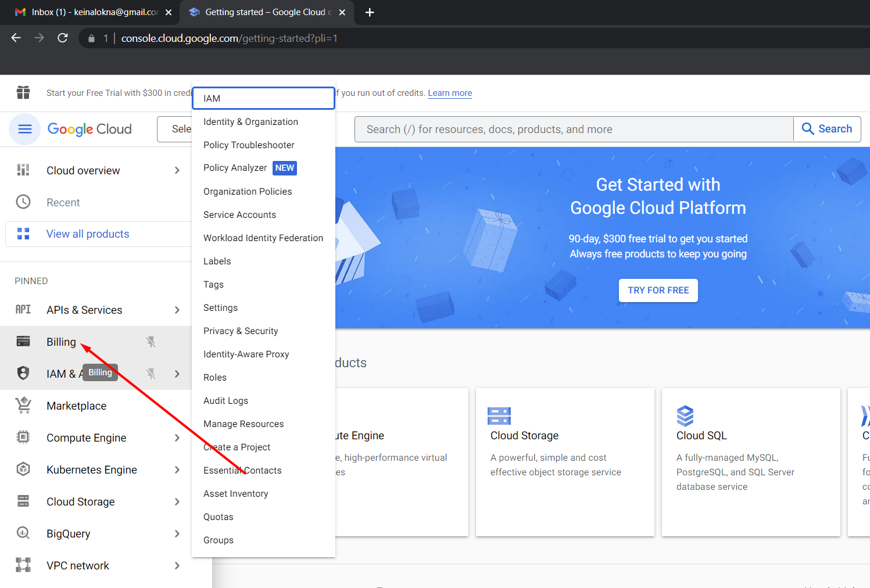Viewport: 870px width, 588px height.
Task: Open Audit Logs
Action: pyautogui.click(x=263, y=400)
